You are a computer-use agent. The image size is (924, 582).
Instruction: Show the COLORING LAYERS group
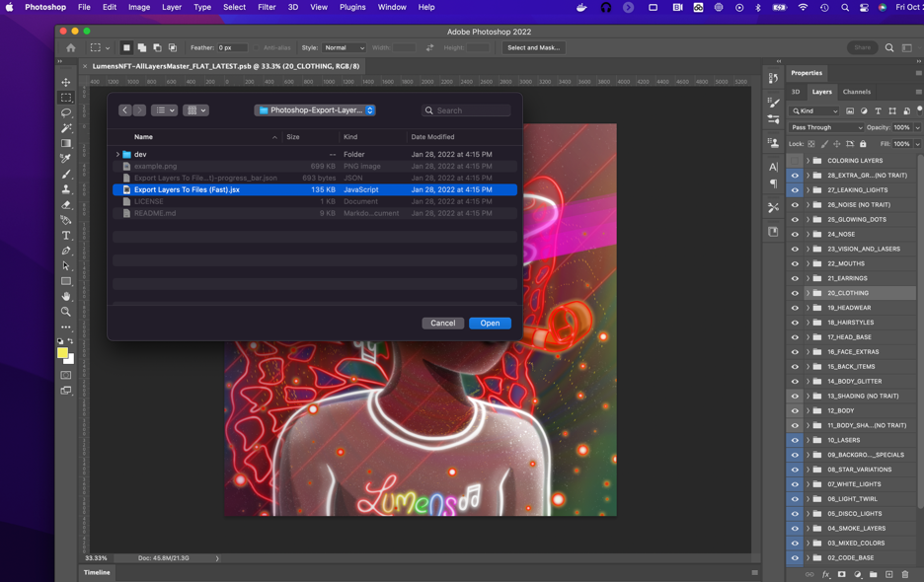(x=795, y=161)
